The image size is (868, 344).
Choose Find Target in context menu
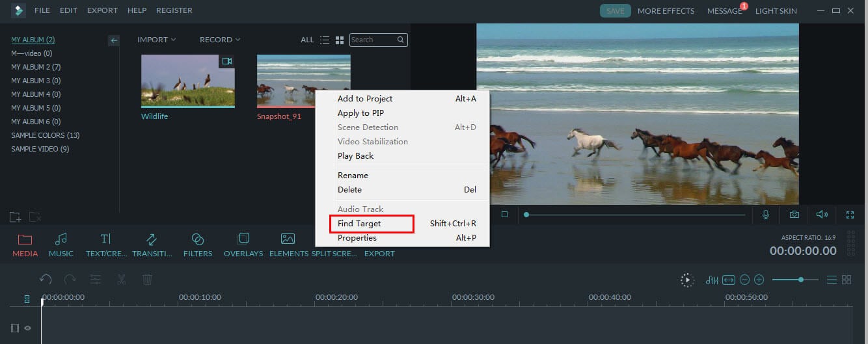click(402, 224)
